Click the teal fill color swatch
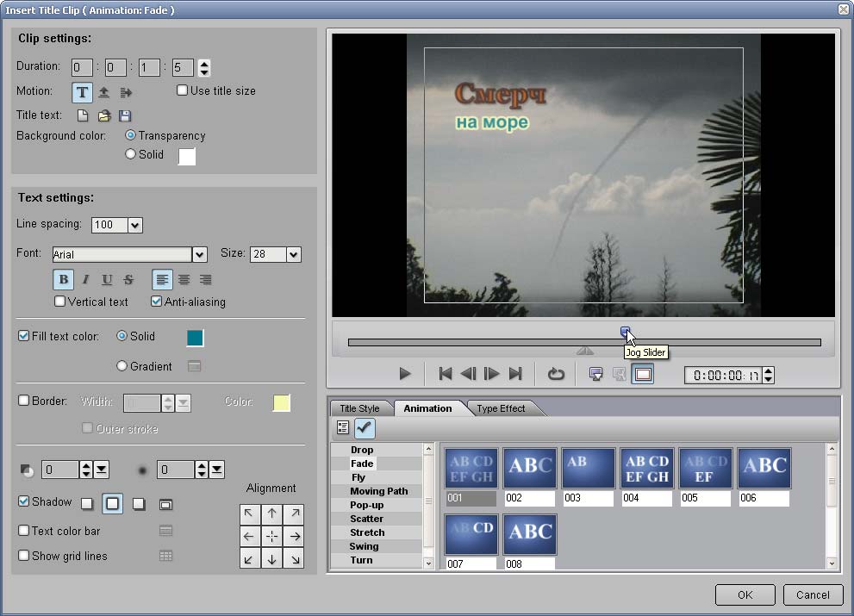 pyautogui.click(x=196, y=338)
